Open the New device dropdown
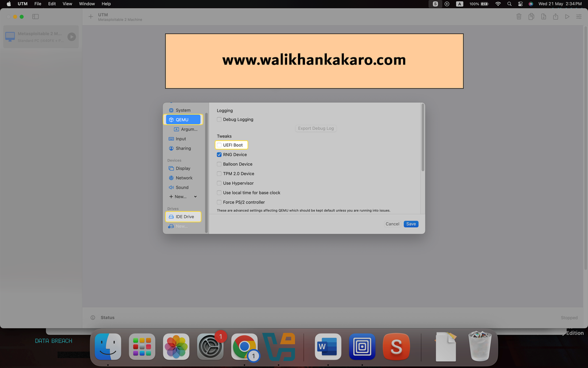588x368 pixels. pos(183,197)
